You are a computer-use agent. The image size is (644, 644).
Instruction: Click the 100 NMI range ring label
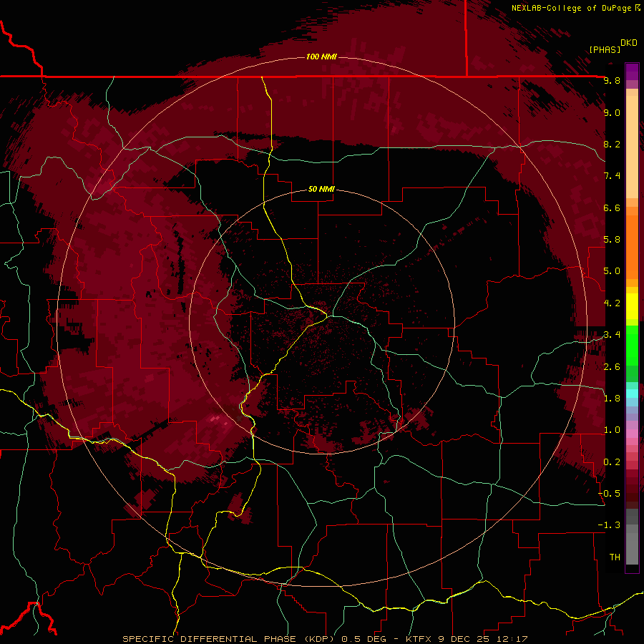tap(321, 57)
